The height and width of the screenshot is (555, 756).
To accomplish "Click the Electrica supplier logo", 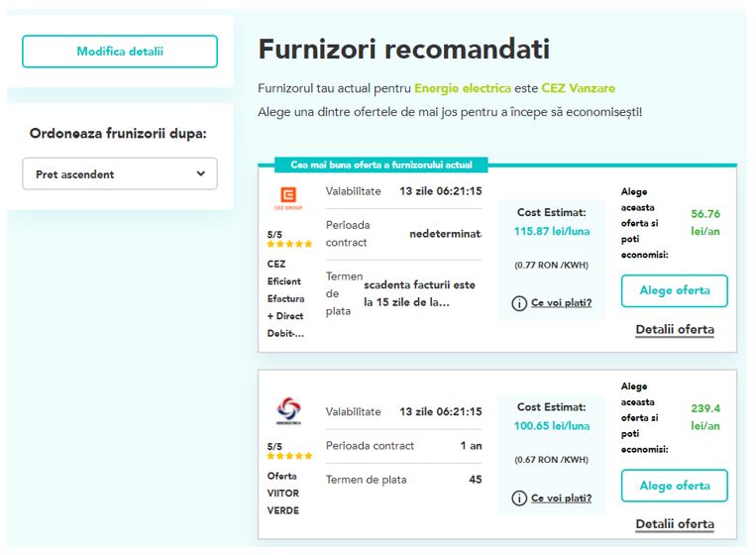I will (289, 411).
